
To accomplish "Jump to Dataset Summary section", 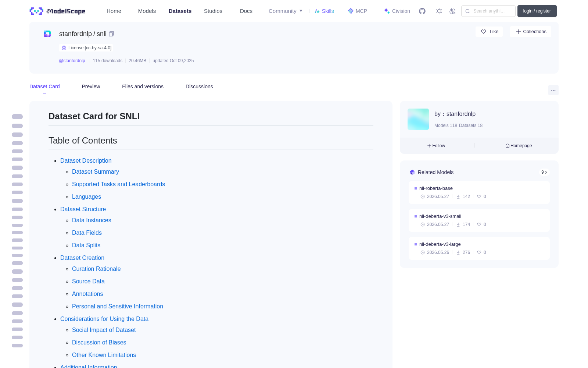I will pos(96,171).
